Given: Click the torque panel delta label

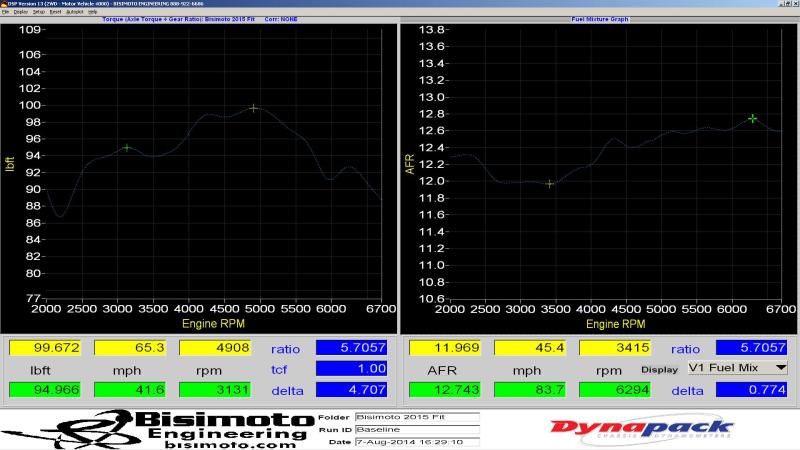Looking at the screenshot, I should [x=287, y=390].
